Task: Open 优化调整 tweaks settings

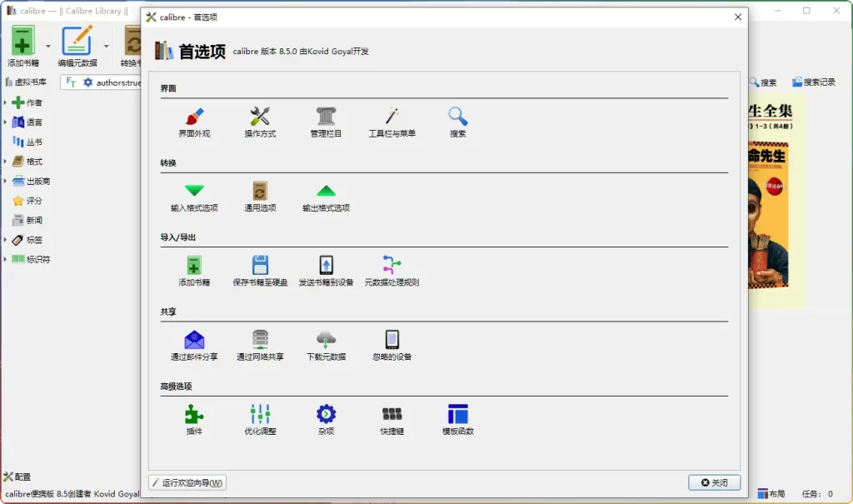Action: 260,420
